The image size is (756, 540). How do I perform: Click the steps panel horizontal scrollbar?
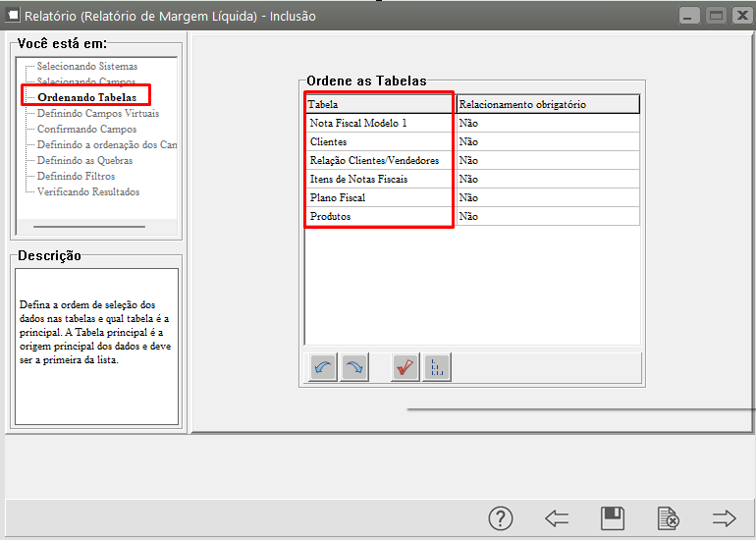click(88, 227)
